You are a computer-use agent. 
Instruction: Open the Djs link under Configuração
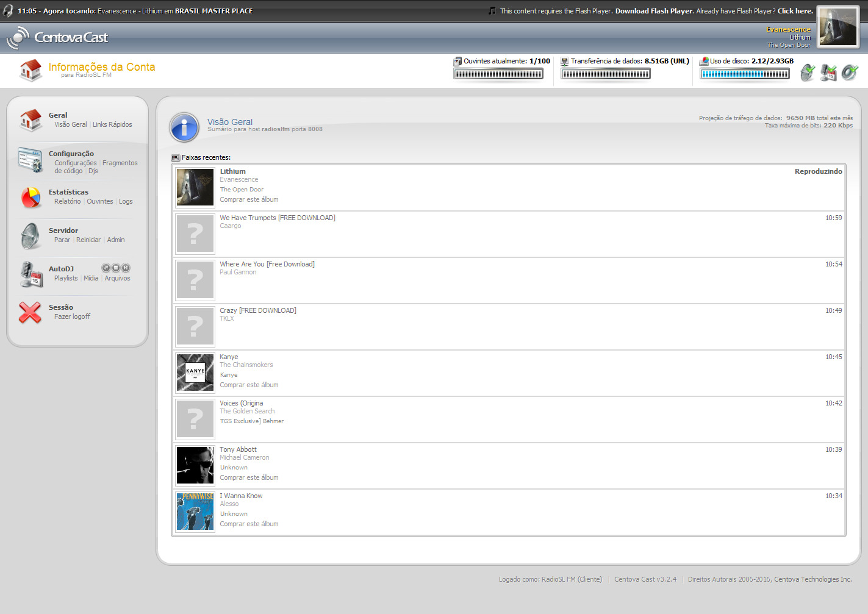coord(93,171)
